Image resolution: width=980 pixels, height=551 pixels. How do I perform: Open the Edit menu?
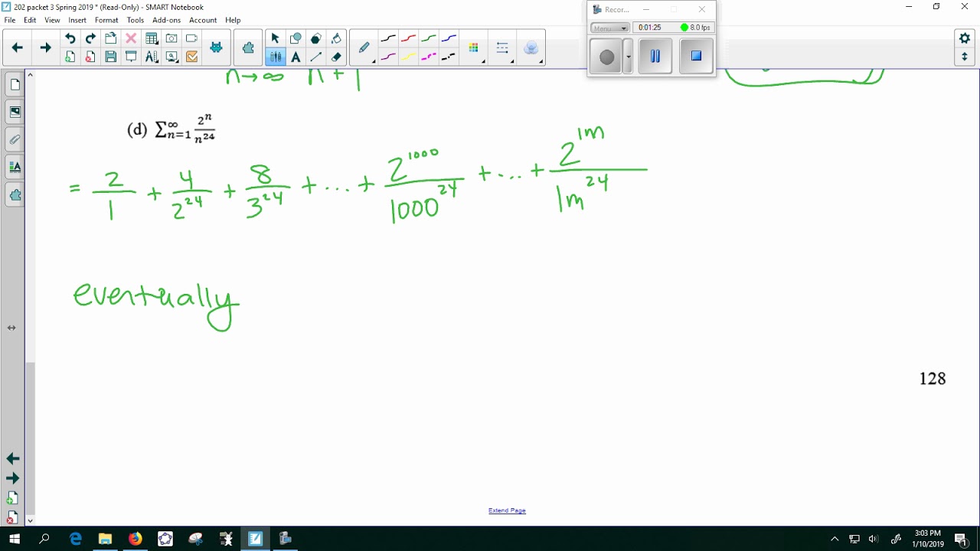[30, 20]
